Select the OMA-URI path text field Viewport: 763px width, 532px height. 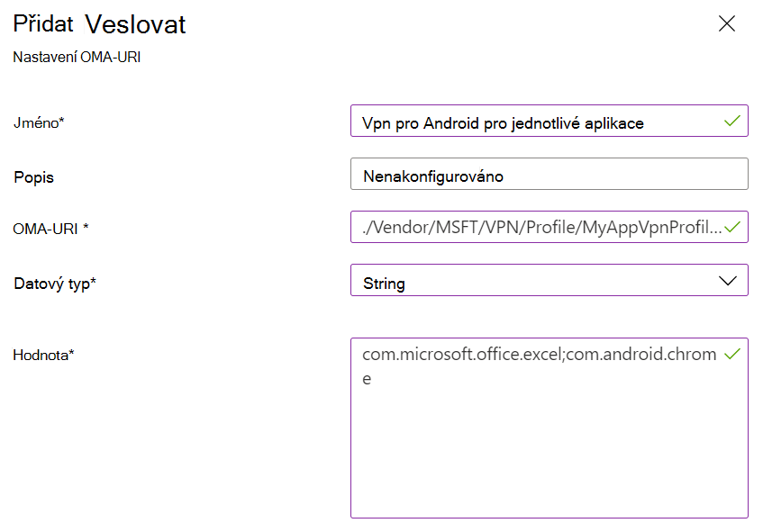coord(540,227)
